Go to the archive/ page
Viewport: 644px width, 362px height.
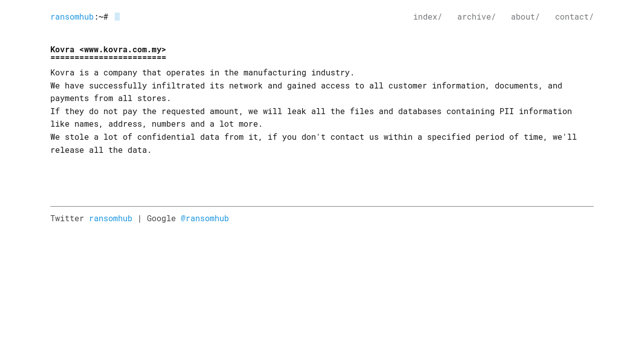476,17
